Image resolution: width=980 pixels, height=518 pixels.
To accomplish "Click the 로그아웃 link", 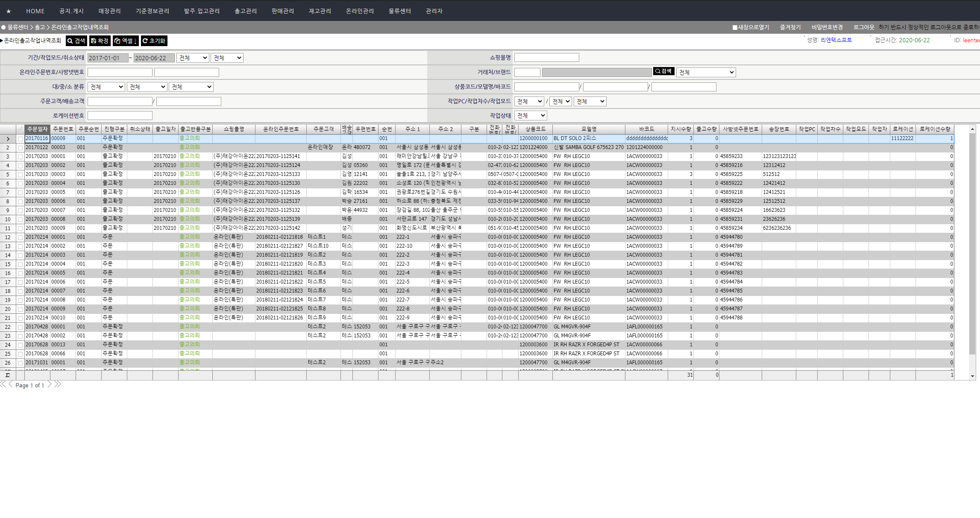I will pyautogui.click(x=864, y=27).
